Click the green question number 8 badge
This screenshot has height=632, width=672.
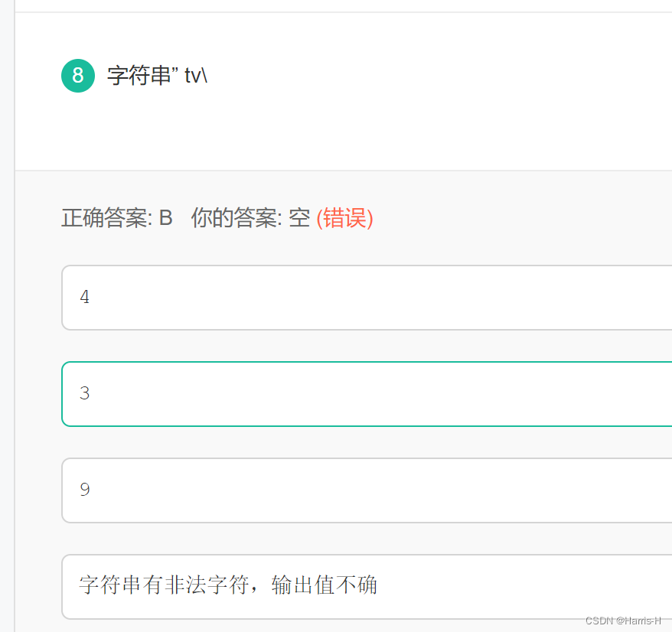coord(77,76)
